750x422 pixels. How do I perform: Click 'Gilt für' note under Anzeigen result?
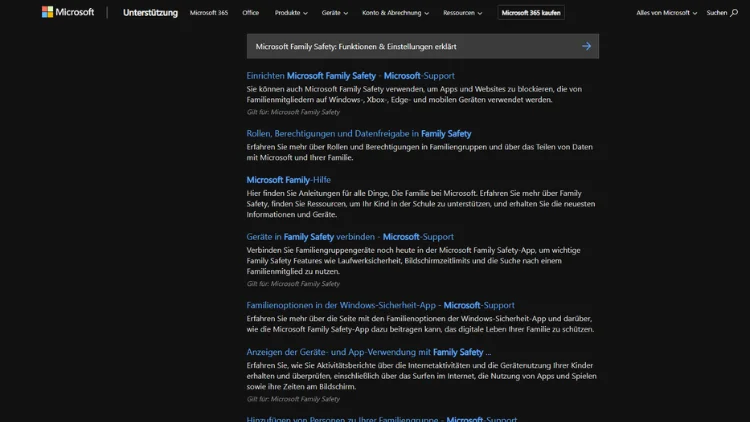(293, 399)
